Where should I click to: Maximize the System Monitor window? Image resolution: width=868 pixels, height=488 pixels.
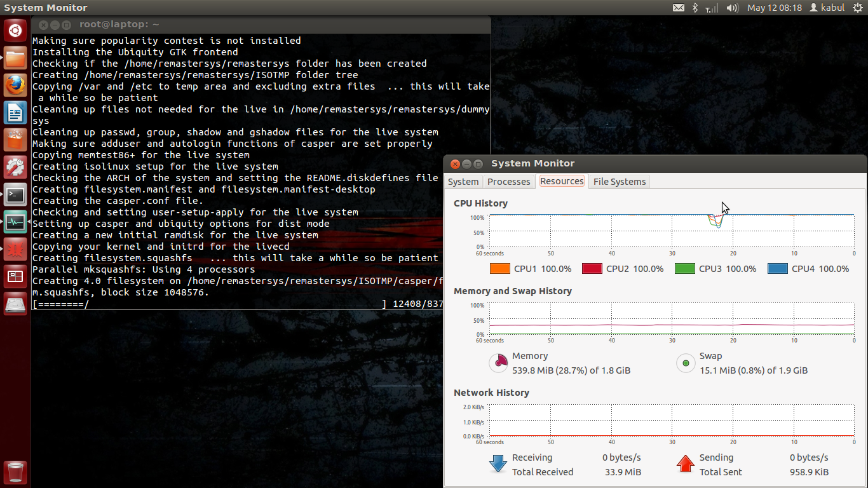click(478, 164)
